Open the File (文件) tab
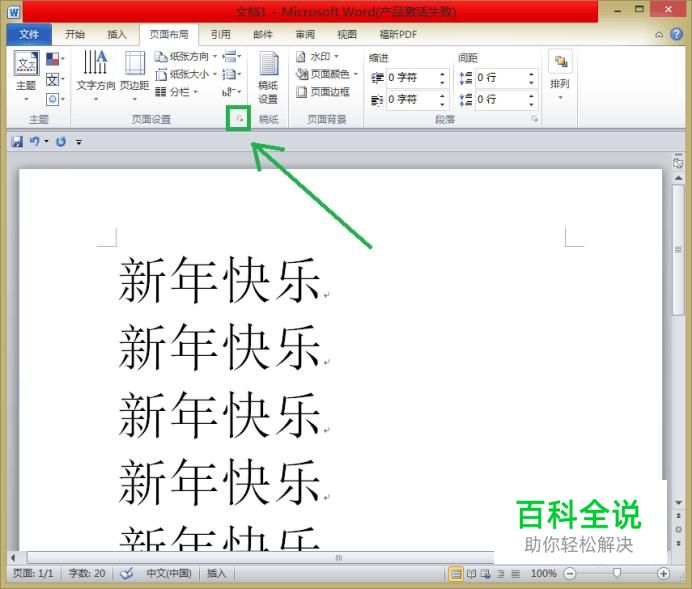The height and width of the screenshot is (589, 692). 29,34
